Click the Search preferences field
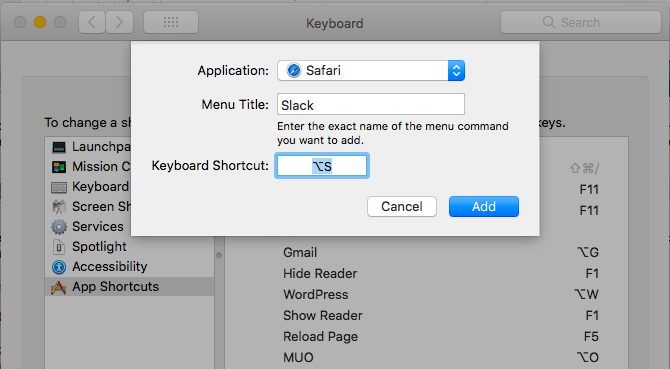 [581, 22]
